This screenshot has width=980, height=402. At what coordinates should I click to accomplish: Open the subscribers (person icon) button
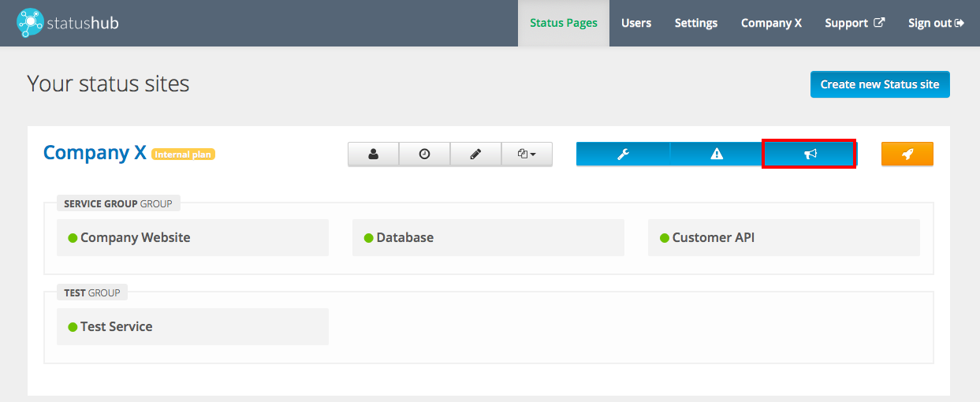point(373,154)
